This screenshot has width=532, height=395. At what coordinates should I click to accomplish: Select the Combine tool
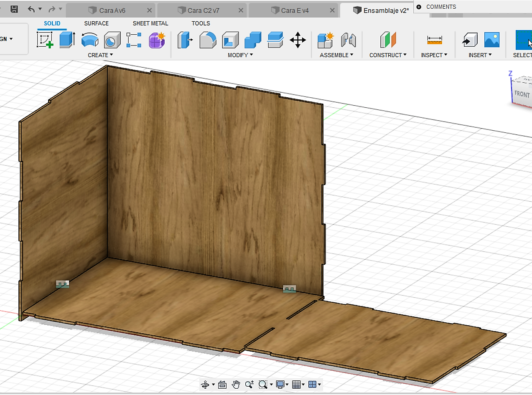click(253, 41)
